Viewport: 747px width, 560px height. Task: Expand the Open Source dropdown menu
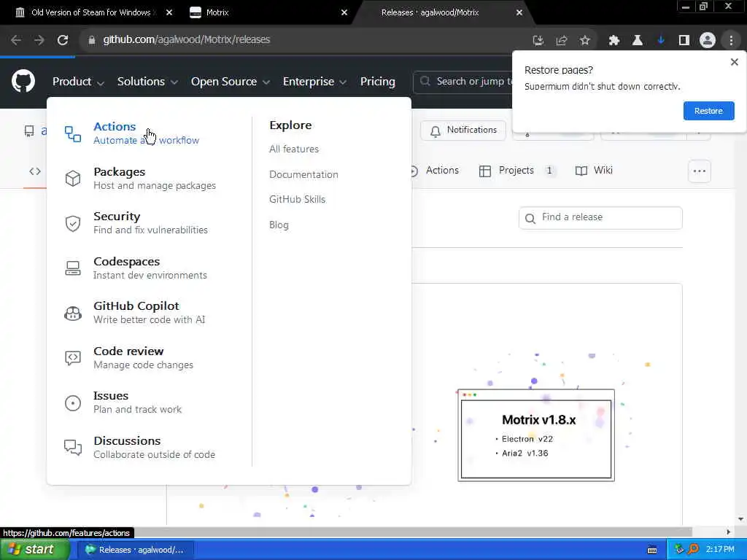(x=230, y=82)
